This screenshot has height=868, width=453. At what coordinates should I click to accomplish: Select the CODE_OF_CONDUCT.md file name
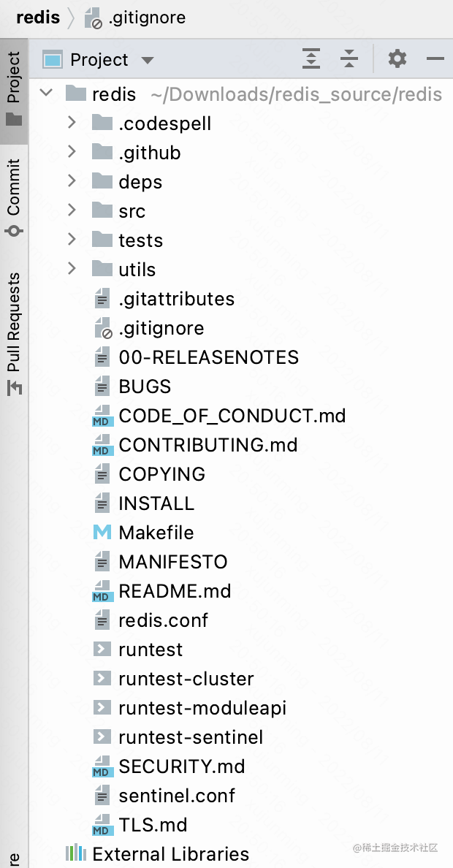232,416
